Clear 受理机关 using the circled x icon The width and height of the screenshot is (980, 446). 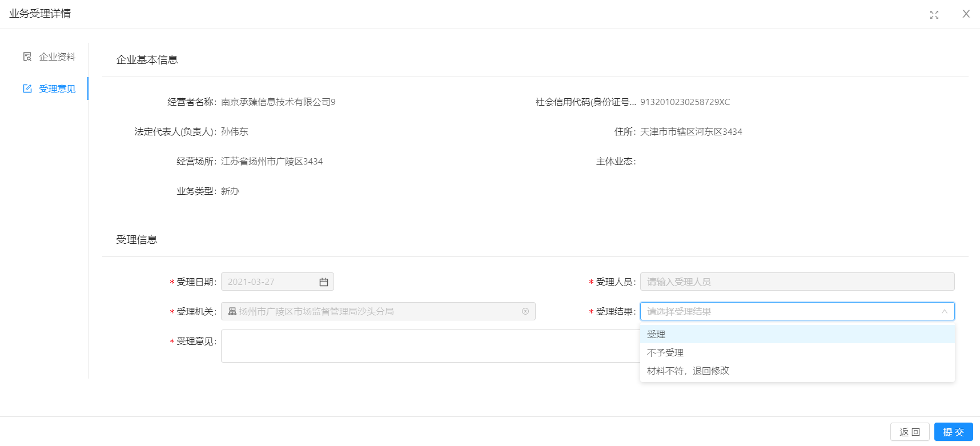tap(525, 311)
